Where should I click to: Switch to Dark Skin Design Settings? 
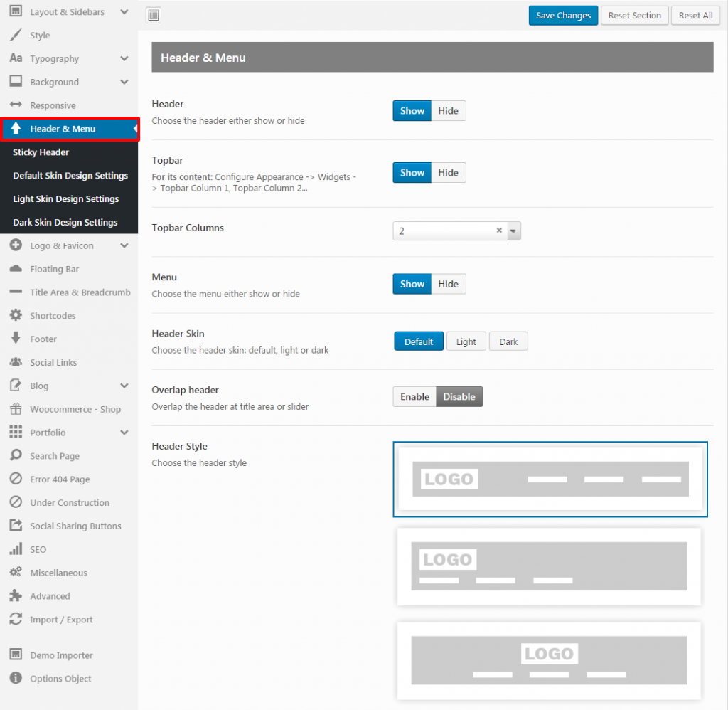pyautogui.click(x=66, y=222)
